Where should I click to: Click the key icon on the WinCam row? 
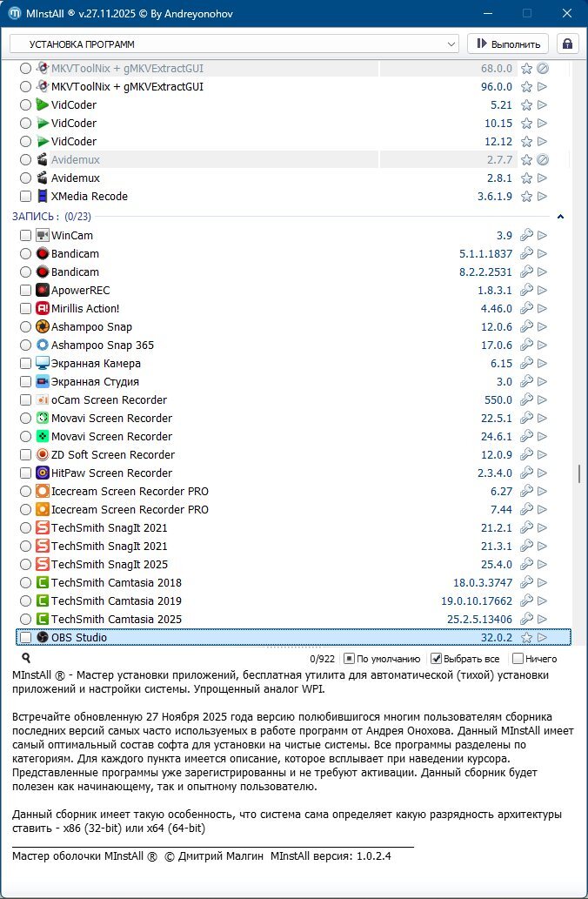(x=526, y=236)
